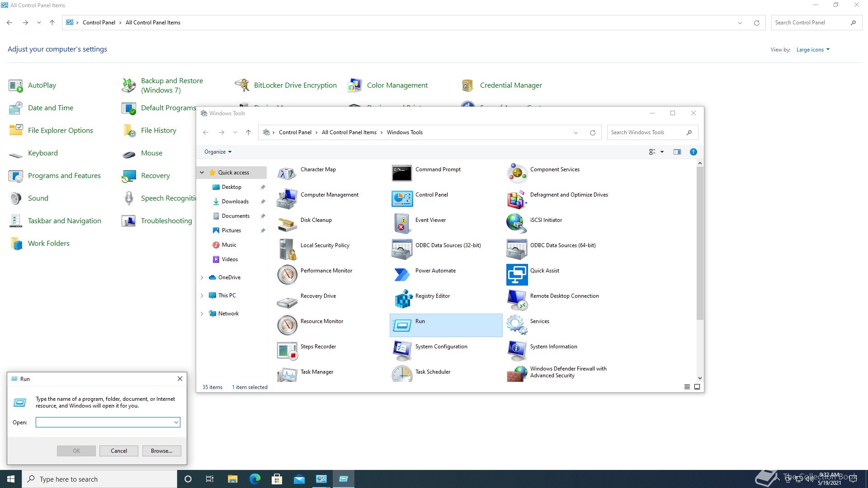868x488 pixels.
Task: Open the view options dropdown arrow in Windows Tools
Action: click(x=662, y=152)
